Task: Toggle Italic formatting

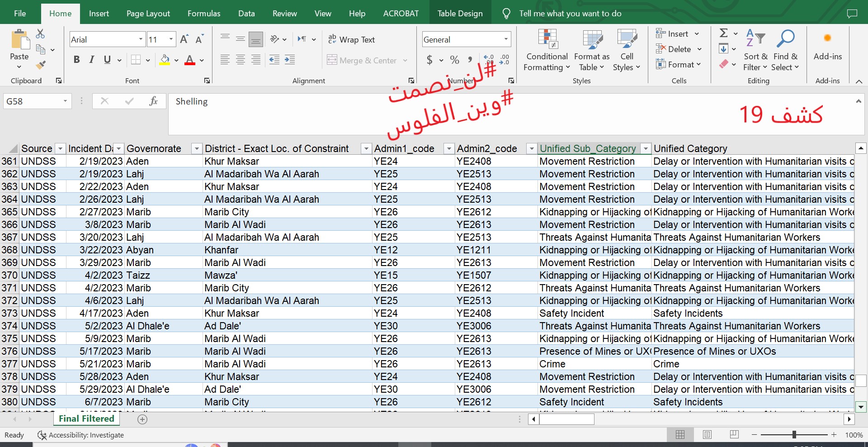Action: [x=92, y=60]
